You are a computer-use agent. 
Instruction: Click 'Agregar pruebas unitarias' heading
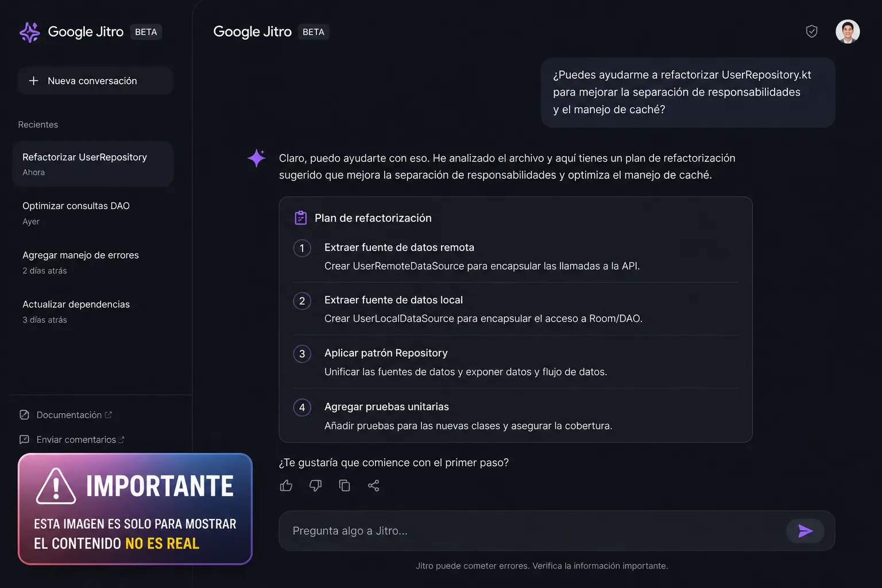(x=386, y=407)
